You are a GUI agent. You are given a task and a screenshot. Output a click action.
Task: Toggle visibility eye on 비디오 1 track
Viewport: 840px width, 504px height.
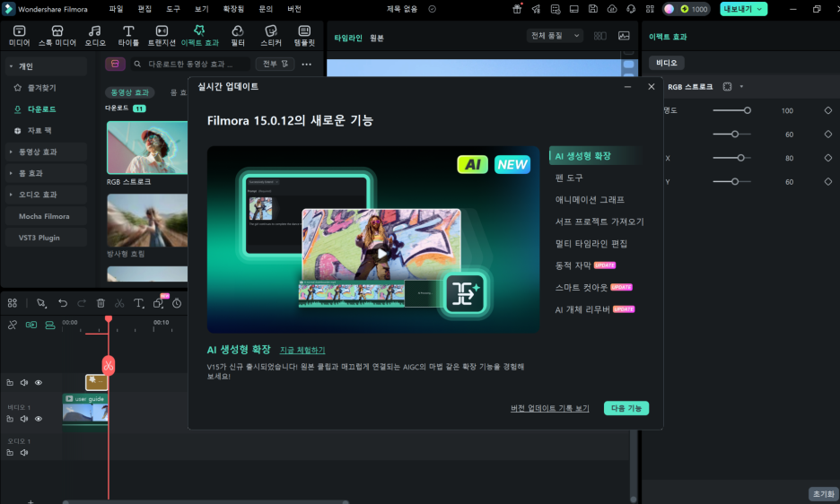pyautogui.click(x=39, y=419)
